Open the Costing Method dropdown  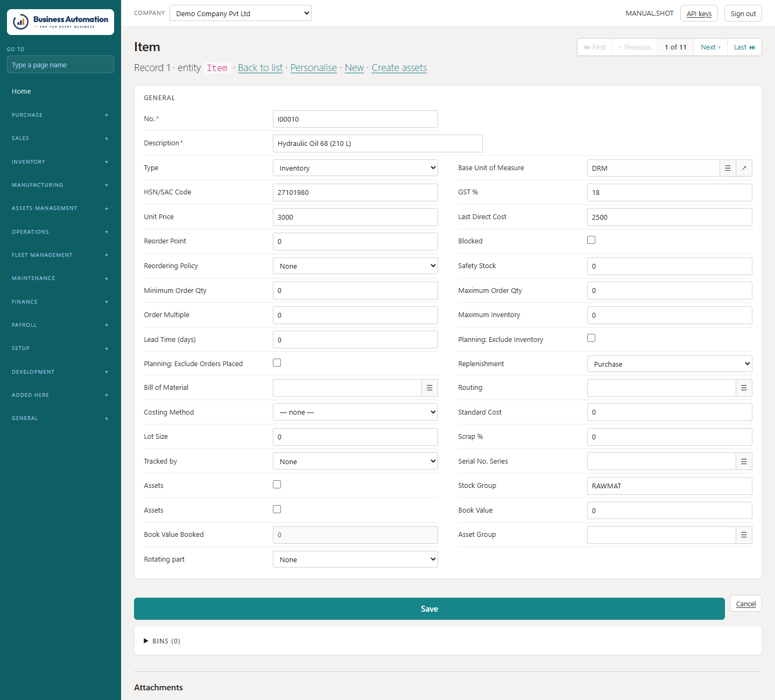coord(355,412)
